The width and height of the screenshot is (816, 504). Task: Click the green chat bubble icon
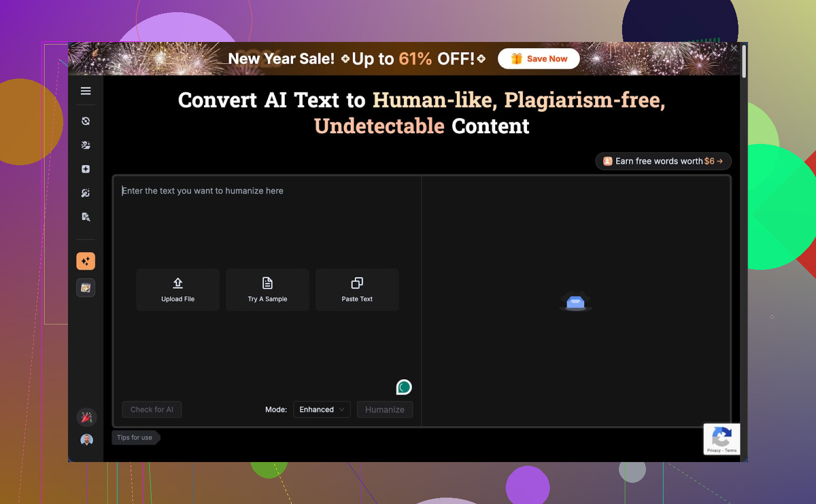pyautogui.click(x=404, y=387)
